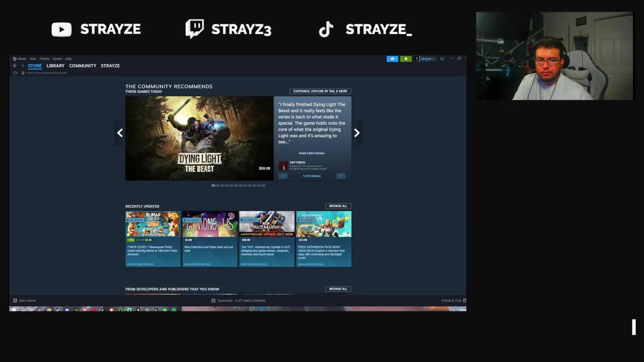Click 'Friends & Chat' label
Viewport: 644px width, 362px height.
tap(451, 301)
